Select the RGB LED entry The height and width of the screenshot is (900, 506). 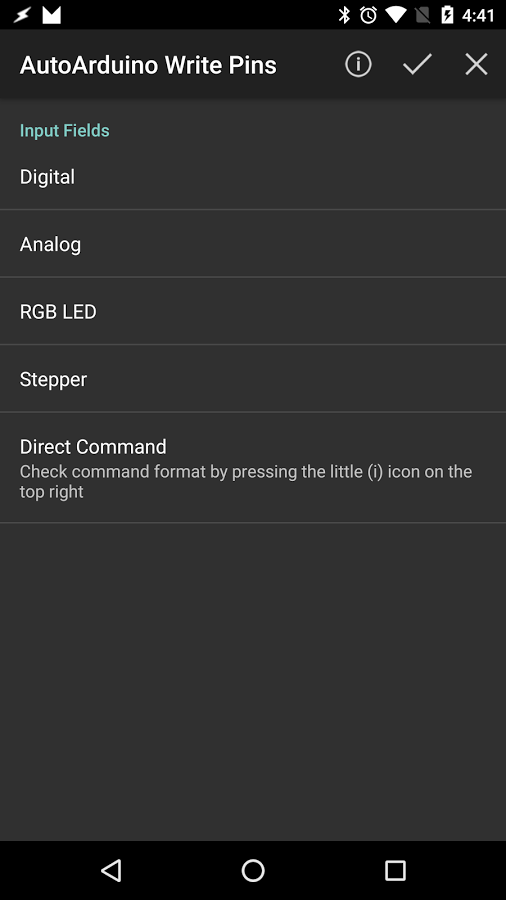(253, 312)
